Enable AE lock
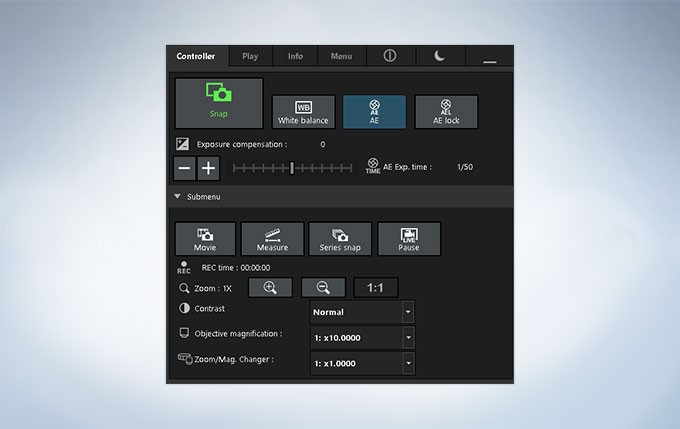 point(446,112)
